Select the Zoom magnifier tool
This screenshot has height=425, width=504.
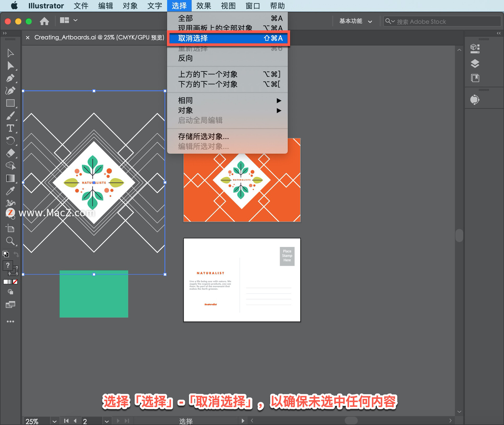(10, 241)
